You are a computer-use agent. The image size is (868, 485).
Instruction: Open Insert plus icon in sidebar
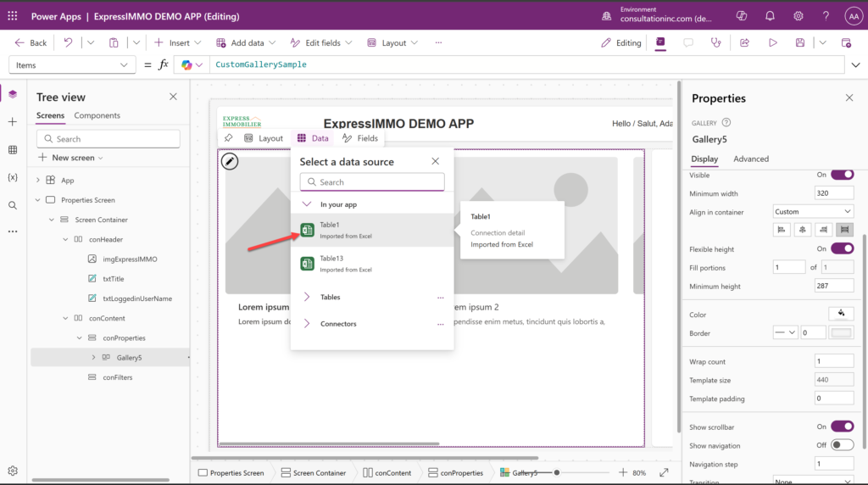[x=13, y=122]
